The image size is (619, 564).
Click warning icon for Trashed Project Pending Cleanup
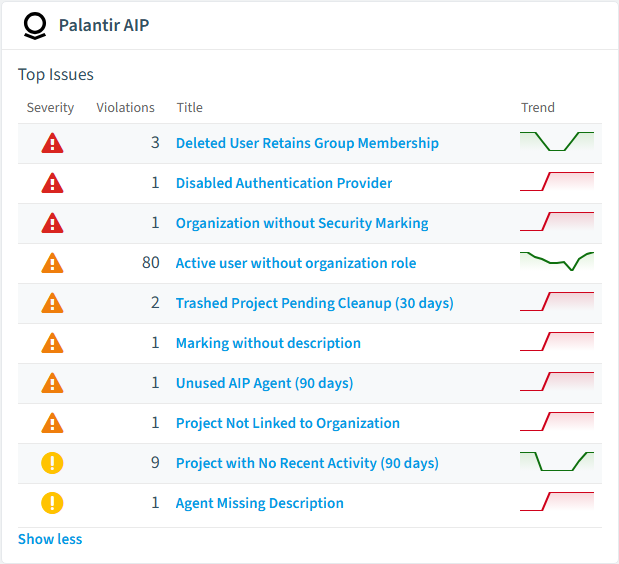(53, 303)
